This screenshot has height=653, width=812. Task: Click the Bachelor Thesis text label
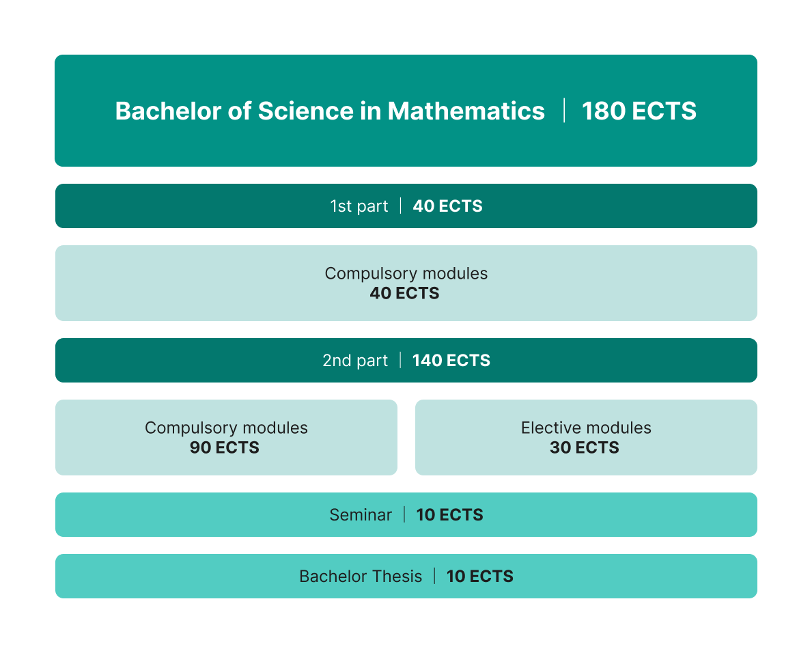[361, 576]
